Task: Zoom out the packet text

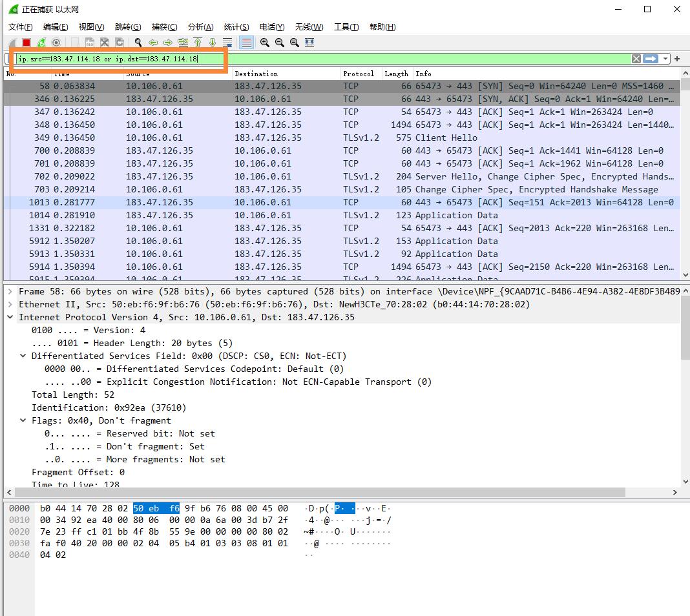Action: coord(280,43)
